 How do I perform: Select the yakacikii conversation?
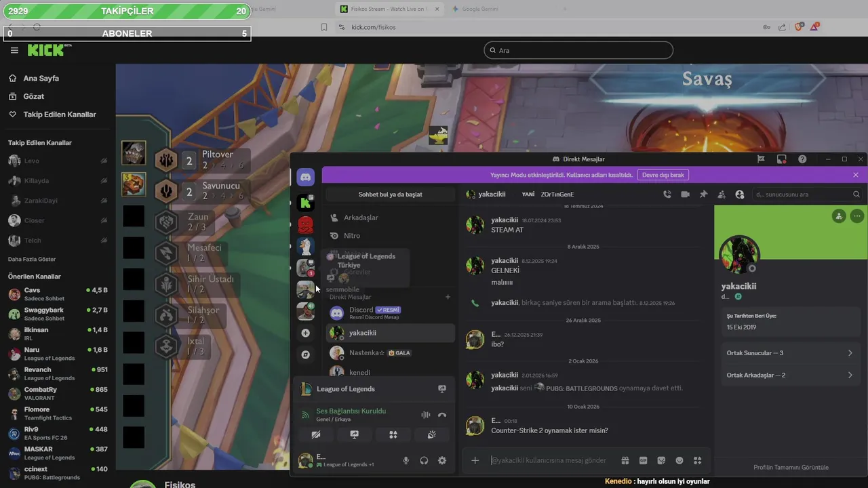click(391, 333)
